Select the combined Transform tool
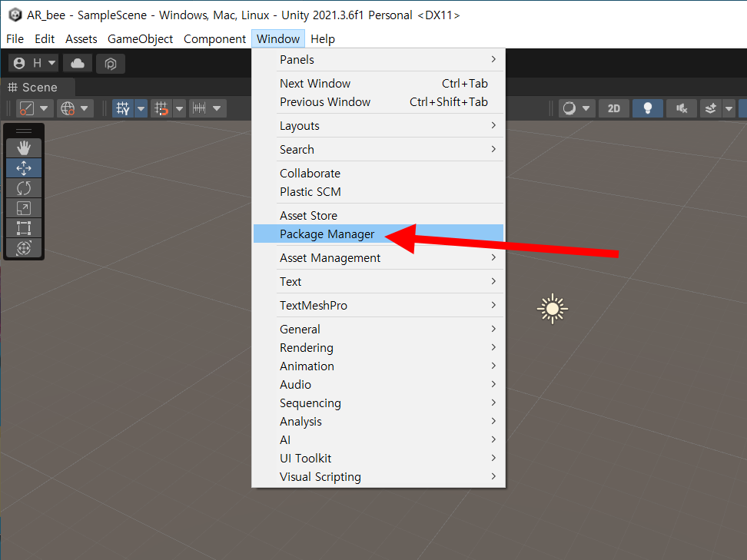 click(24, 248)
